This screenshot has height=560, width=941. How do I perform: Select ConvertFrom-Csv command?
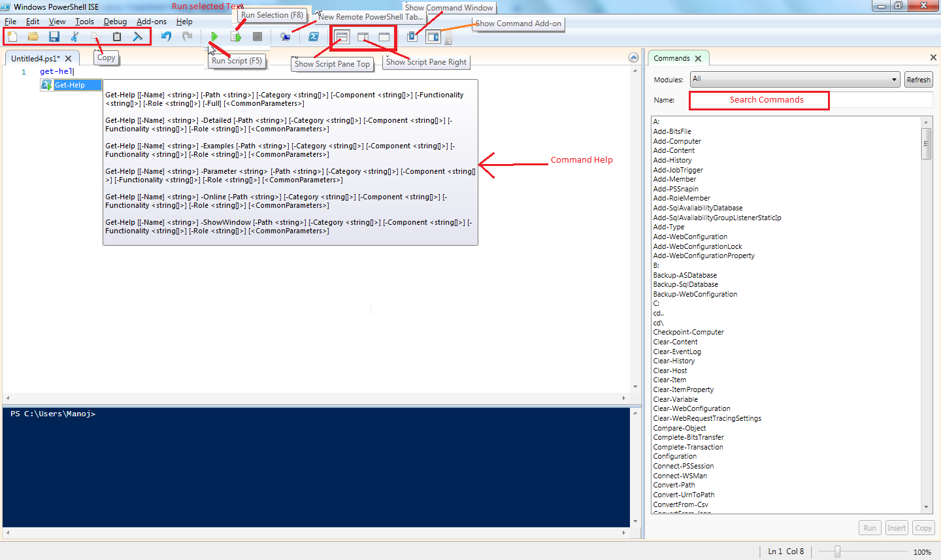coord(680,504)
